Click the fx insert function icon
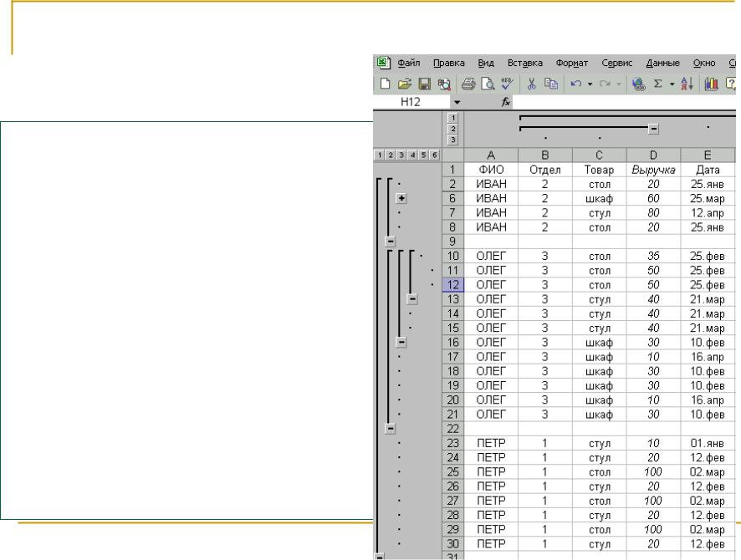 [506, 102]
